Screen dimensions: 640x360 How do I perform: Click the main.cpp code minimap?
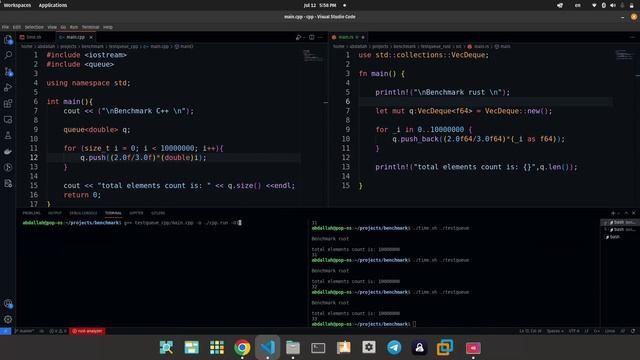pyautogui.click(x=313, y=56)
